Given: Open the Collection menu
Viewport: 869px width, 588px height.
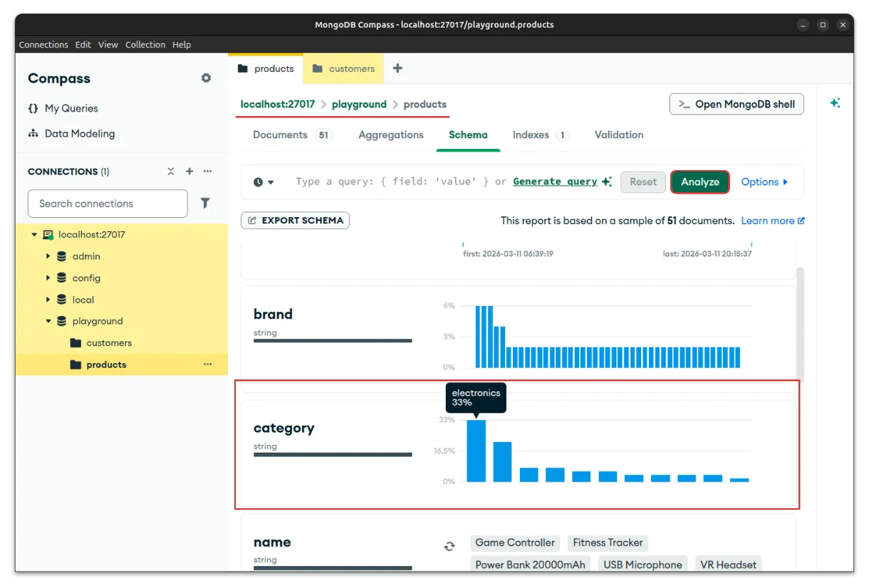Looking at the screenshot, I should pyautogui.click(x=145, y=45).
